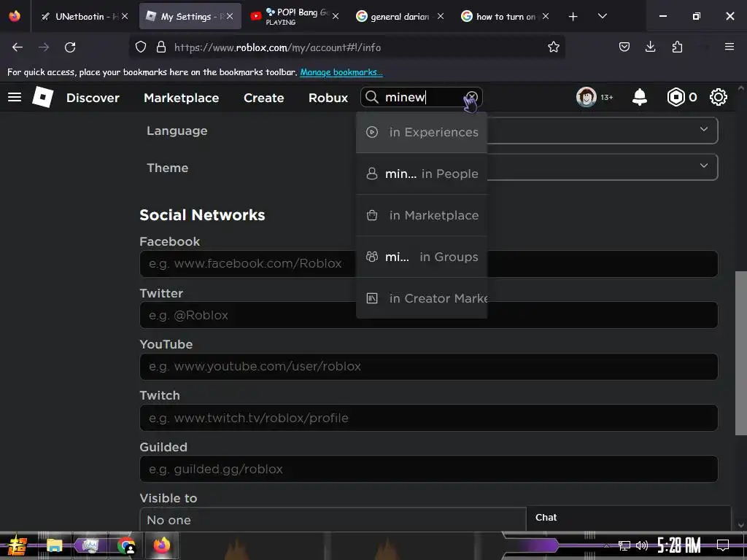
Task: Click the Facebook input field
Action: (x=428, y=263)
